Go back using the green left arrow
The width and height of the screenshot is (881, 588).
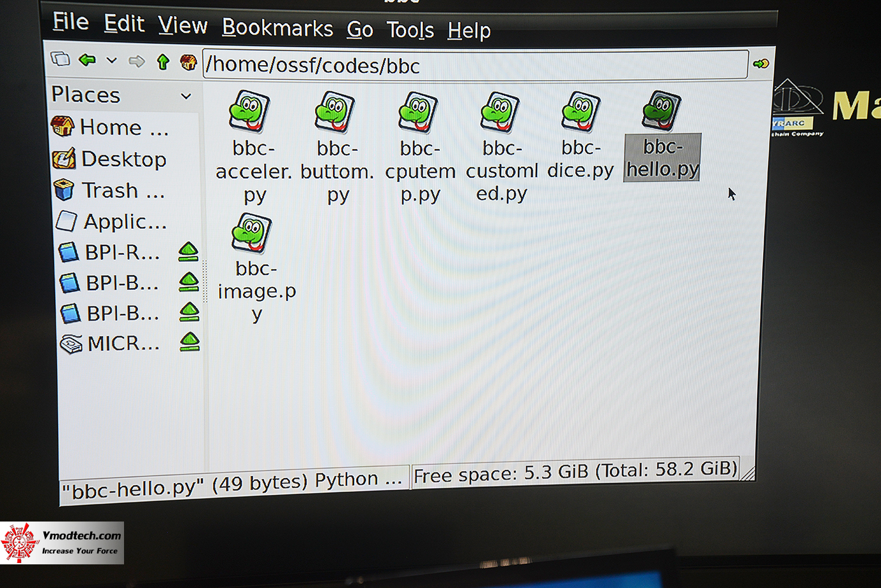(x=88, y=60)
